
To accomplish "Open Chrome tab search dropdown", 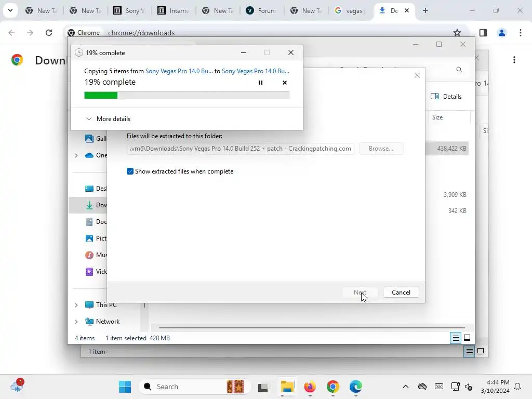I will click(x=10, y=10).
